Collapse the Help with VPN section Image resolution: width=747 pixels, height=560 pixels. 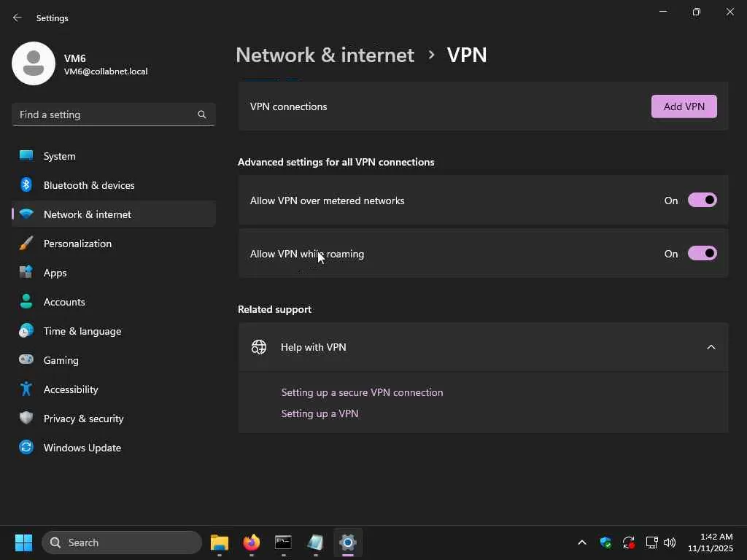[711, 347]
